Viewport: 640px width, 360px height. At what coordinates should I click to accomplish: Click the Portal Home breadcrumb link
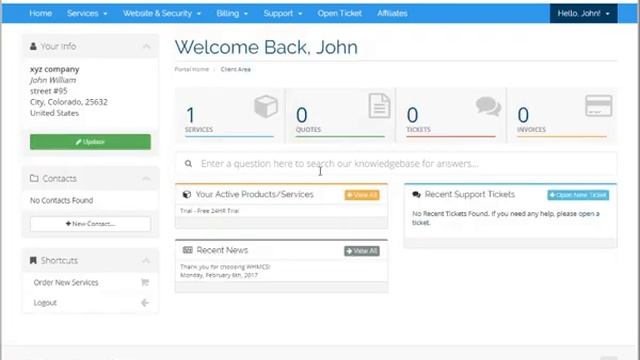pos(191,69)
